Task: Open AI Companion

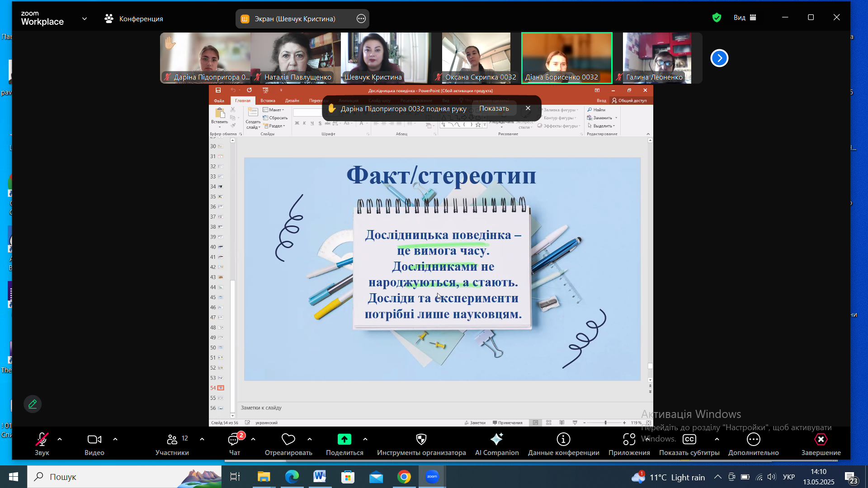Action: pos(497,444)
